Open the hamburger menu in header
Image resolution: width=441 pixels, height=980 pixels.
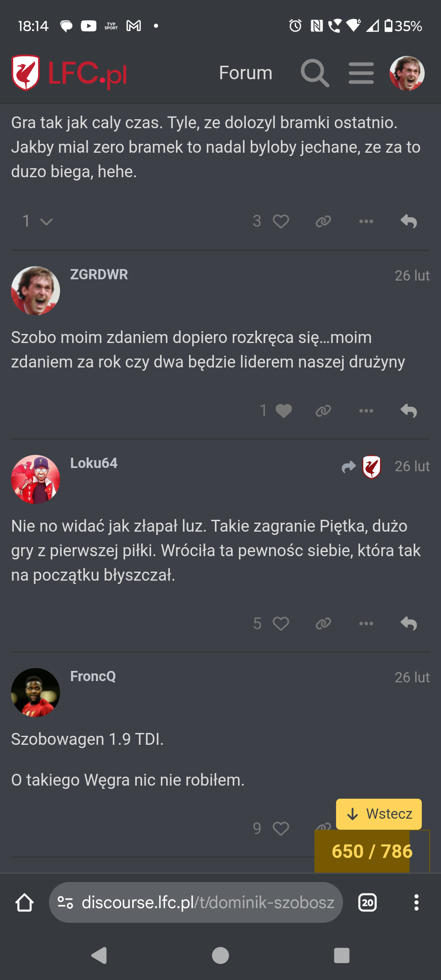tap(361, 73)
